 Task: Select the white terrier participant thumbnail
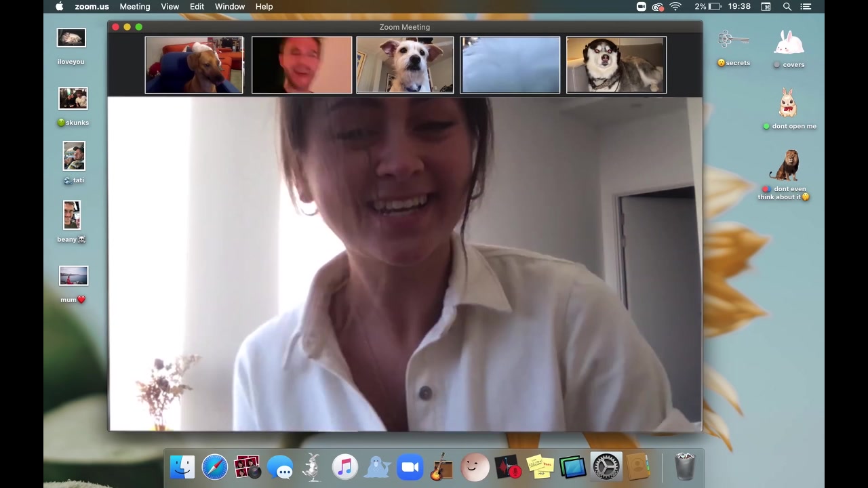pyautogui.click(x=405, y=65)
